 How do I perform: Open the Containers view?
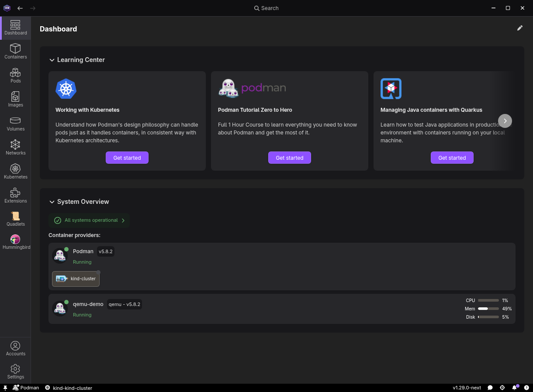pyautogui.click(x=16, y=52)
